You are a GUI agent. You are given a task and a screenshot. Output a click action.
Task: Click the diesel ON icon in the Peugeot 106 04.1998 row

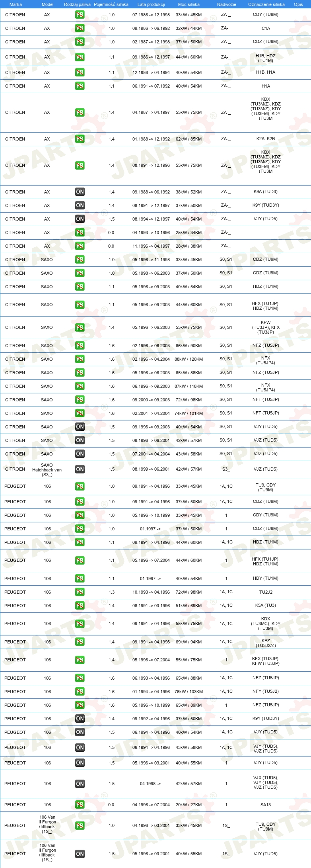tap(80, 784)
